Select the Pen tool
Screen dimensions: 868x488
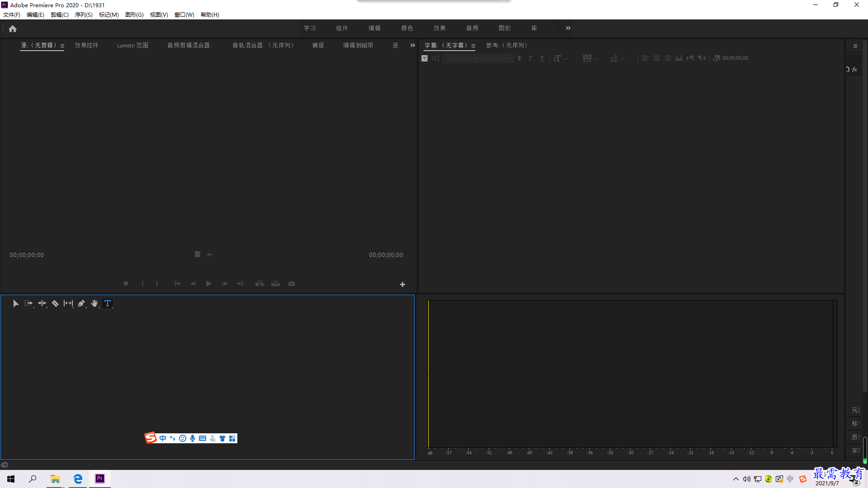click(x=81, y=304)
